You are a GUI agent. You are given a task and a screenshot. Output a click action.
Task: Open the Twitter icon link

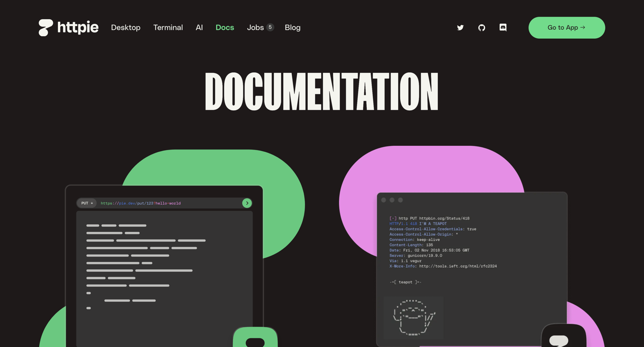[x=460, y=28]
